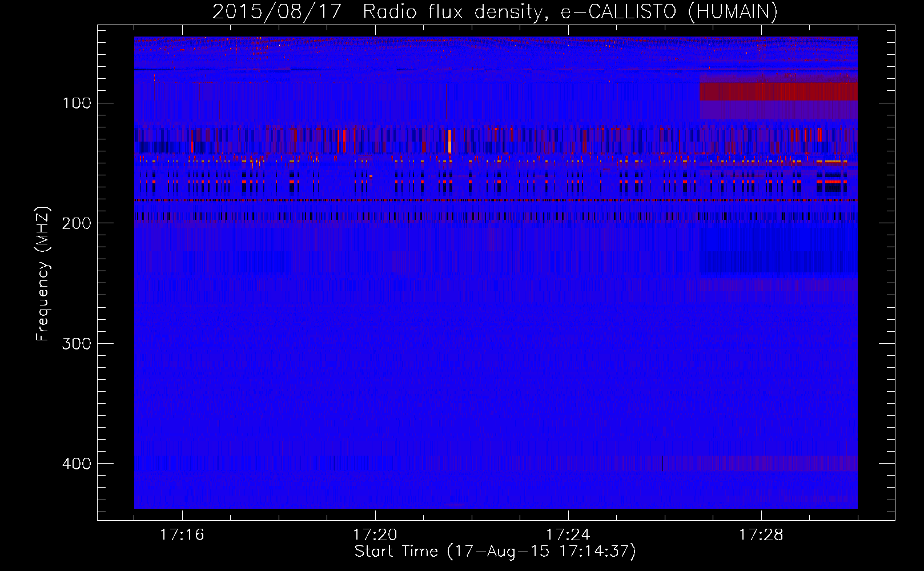Click the 17:16 time tick label
Screen dimensions: 924x571
(x=182, y=535)
